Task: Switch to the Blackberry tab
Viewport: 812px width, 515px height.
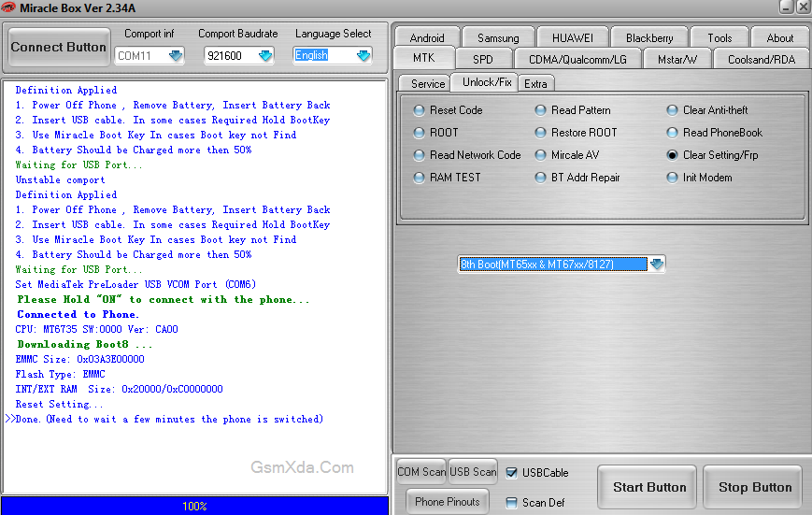Action: pyautogui.click(x=649, y=37)
